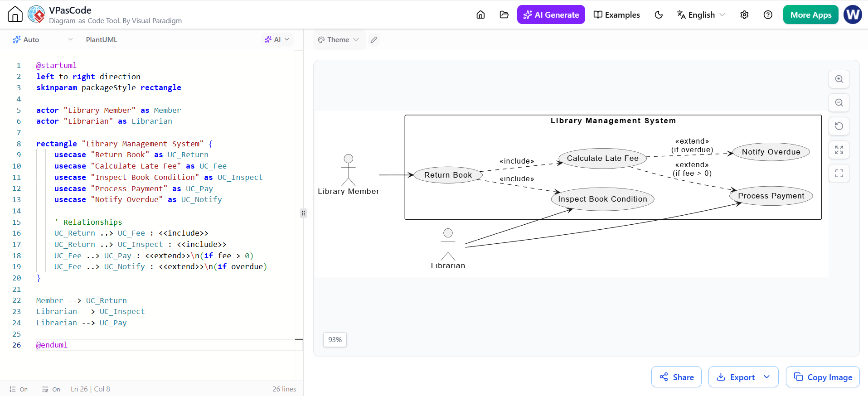Image resolution: width=868 pixels, height=396 pixels.
Task: Click the 'Member --> UC_Return' code line
Action: (82, 300)
